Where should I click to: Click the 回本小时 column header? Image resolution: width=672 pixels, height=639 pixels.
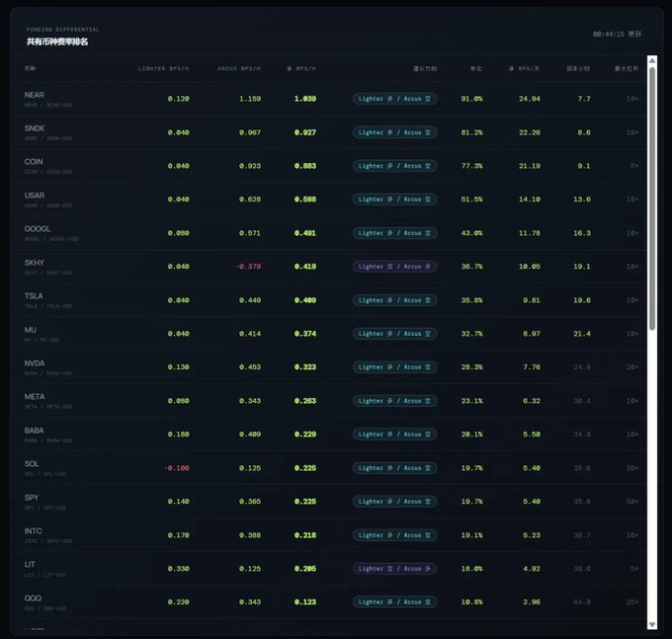pos(578,68)
